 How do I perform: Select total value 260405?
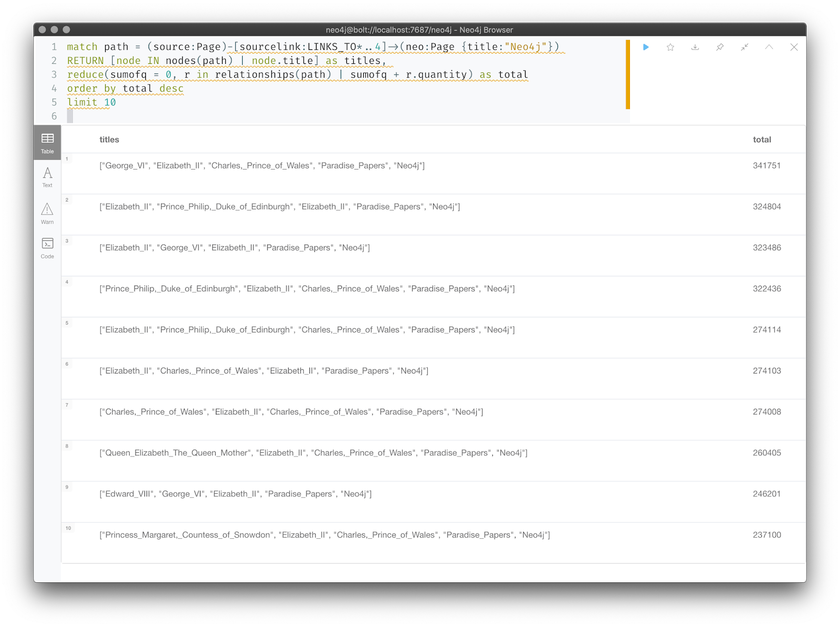[x=766, y=453]
